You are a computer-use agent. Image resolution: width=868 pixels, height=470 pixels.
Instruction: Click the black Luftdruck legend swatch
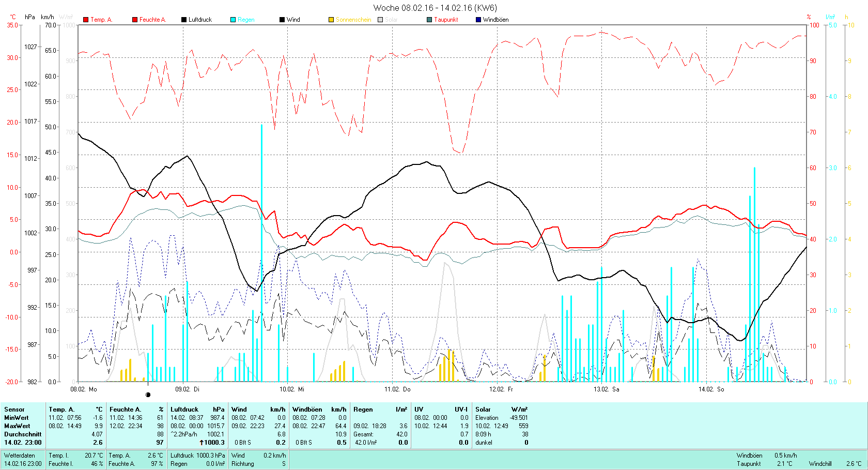[x=184, y=20]
